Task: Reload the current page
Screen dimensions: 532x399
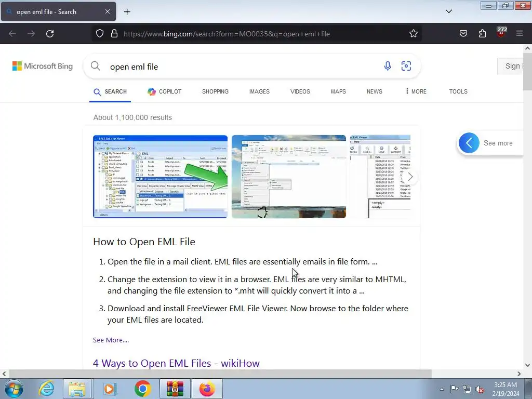Action: click(x=50, y=34)
